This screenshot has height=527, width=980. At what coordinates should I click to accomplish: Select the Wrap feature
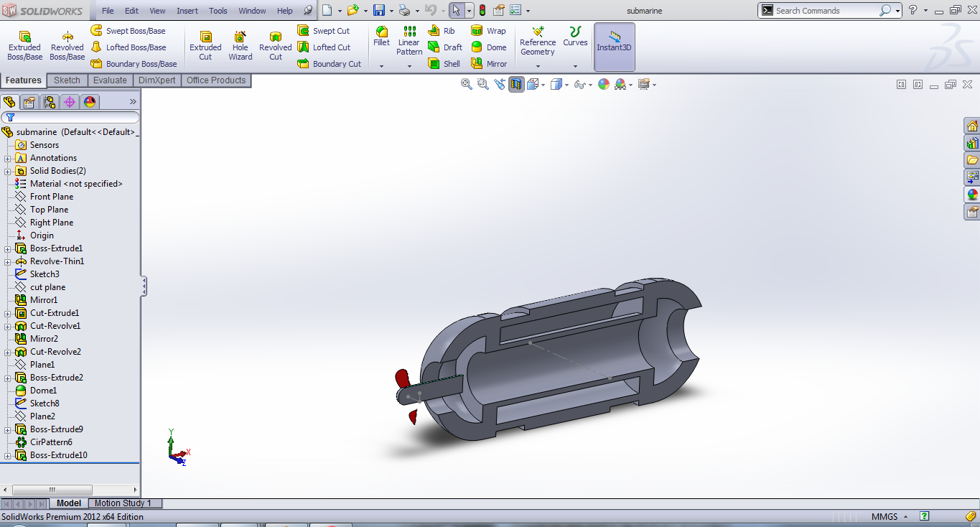[x=488, y=31]
